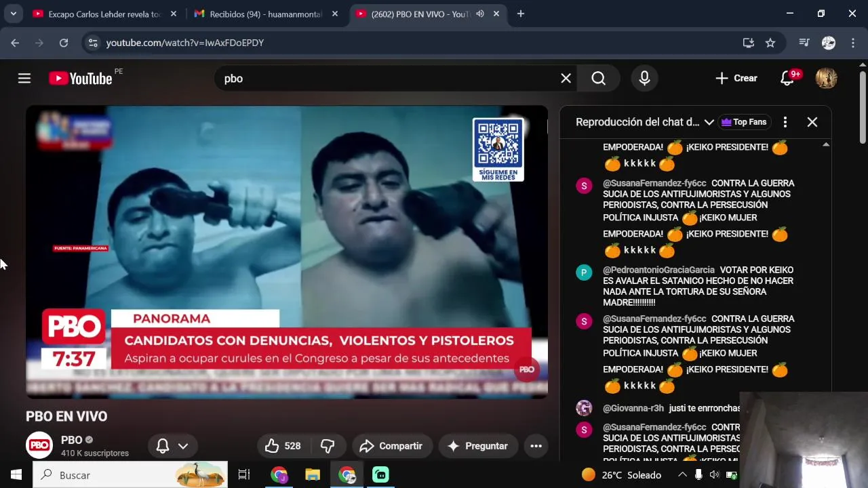Open @Giovanna-r3h chat author name

click(x=633, y=408)
